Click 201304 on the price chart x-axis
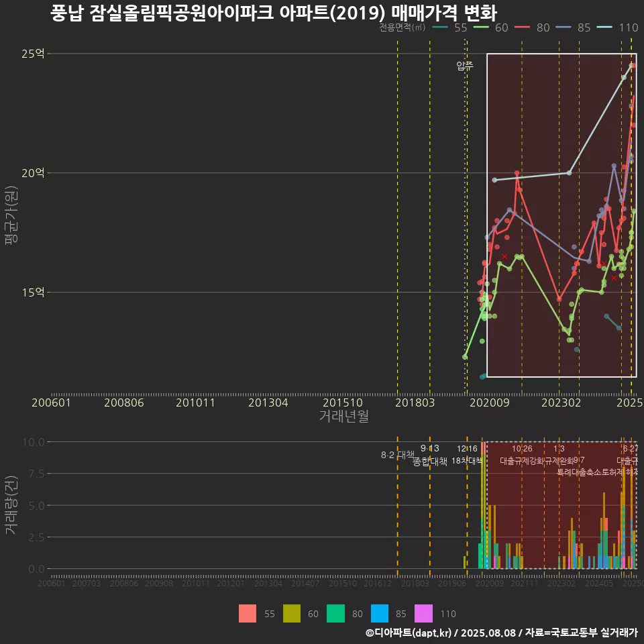Screen dimensions: 644x644 pyautogui.click(x=268, y=402)
